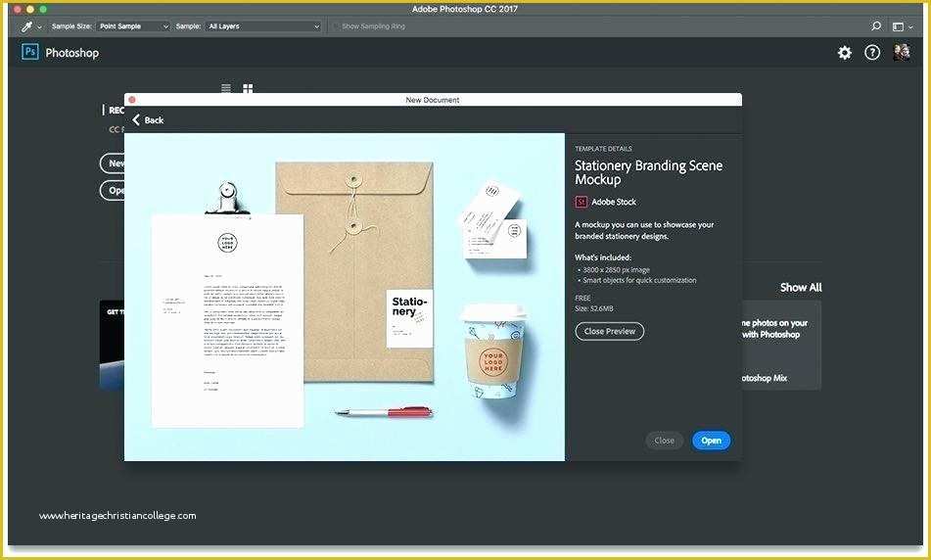Viewport: 931px width, 560px height.
Task: Click the Photoshop Ps logo
Action: (29, 52)
